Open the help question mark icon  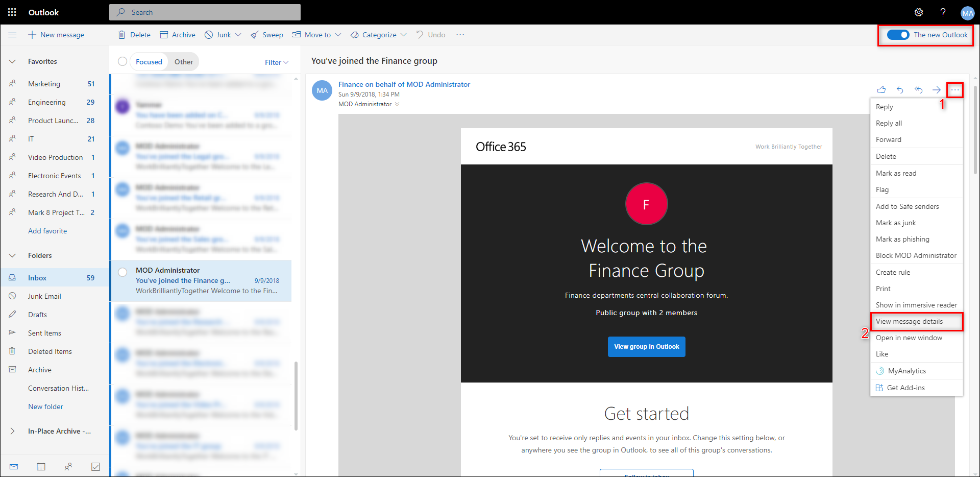(x=943, y=12)
